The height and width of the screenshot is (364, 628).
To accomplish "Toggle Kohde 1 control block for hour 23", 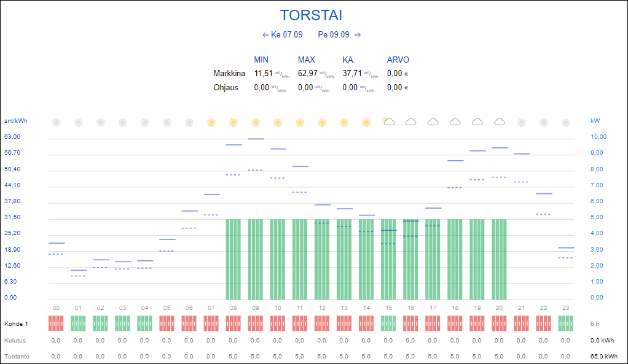I will point(565,323).
